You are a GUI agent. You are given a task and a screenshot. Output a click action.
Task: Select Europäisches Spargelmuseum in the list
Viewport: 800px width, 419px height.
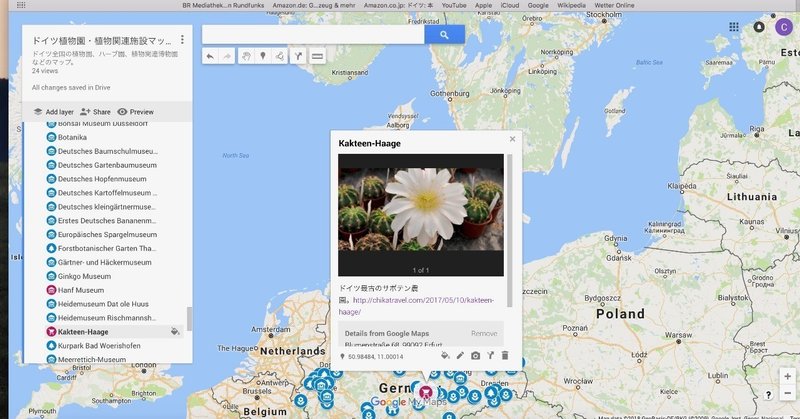107,235
